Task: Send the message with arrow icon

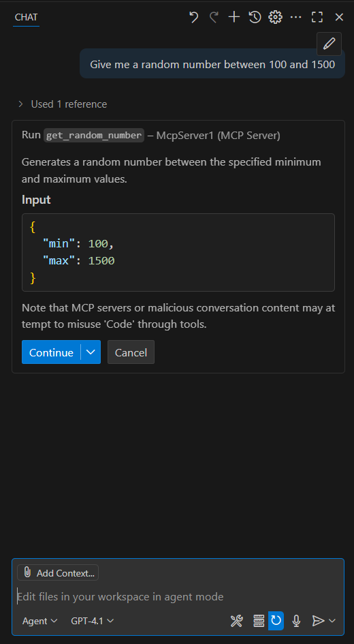Action: point(319,621)
